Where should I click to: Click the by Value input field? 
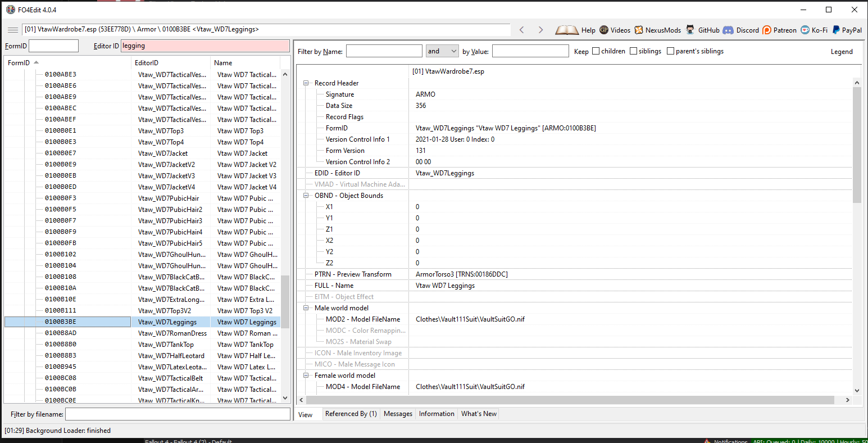point(530,51)
